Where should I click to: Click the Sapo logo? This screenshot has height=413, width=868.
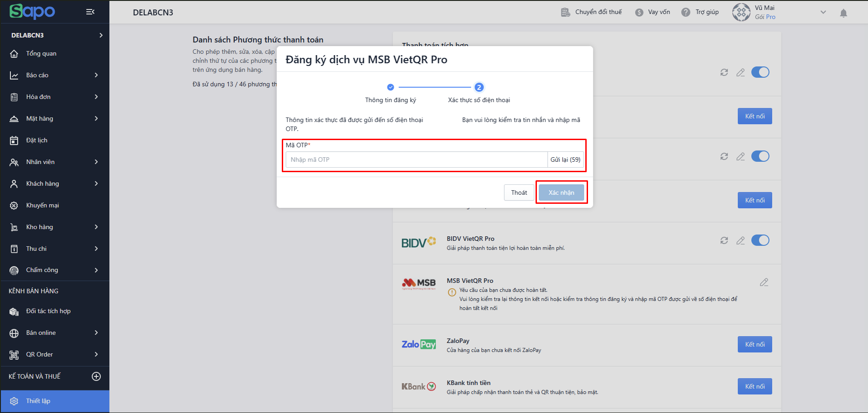[32, 11]
